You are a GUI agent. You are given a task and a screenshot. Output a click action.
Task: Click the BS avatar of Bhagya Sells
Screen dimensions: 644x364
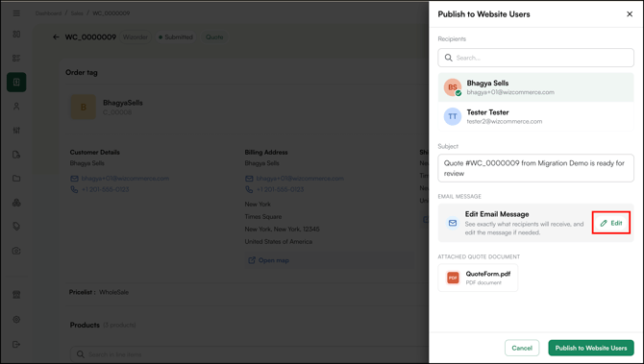pyautogui.click(x=452, y=87)
